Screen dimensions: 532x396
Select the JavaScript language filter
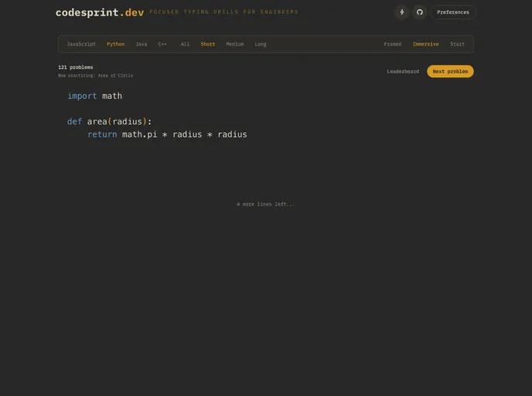[x=81, y=44]
